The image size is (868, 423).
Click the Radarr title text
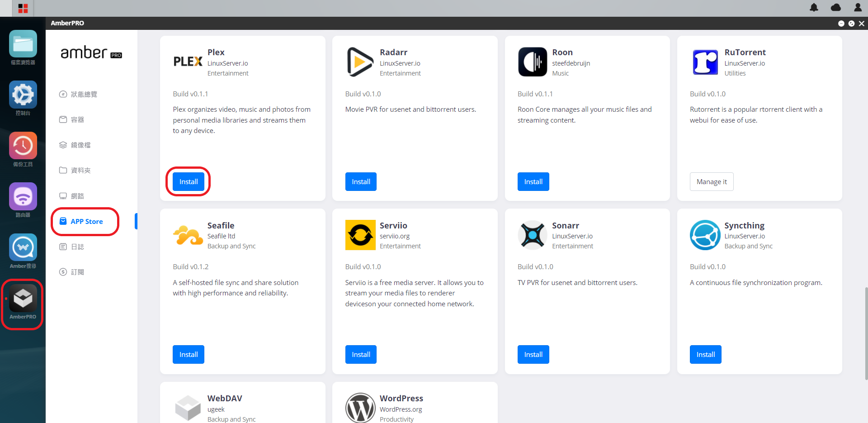click(393, 52)
